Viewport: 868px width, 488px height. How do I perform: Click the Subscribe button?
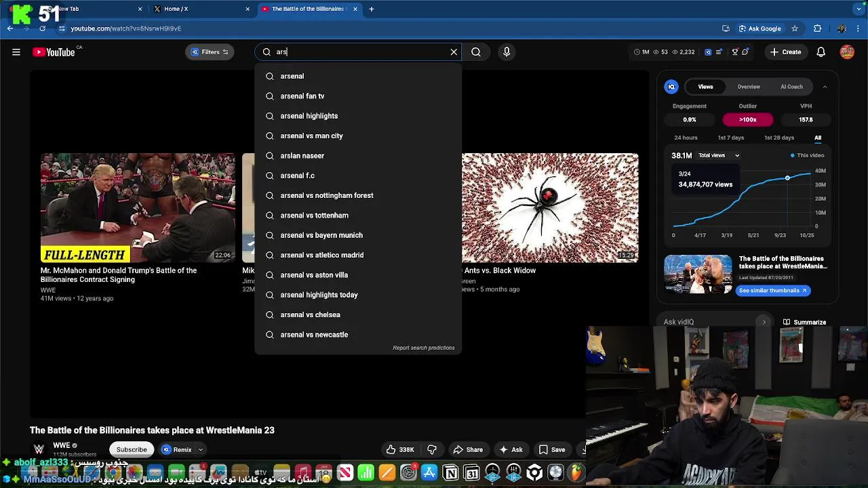132,449
